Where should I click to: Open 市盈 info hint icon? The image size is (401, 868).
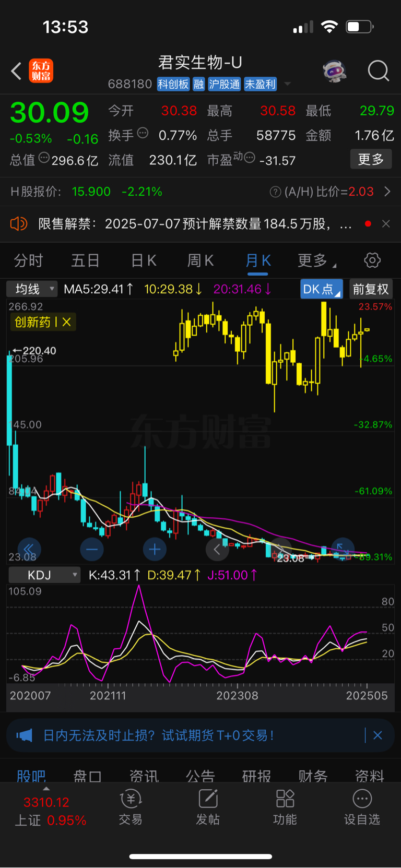(250, 158)
